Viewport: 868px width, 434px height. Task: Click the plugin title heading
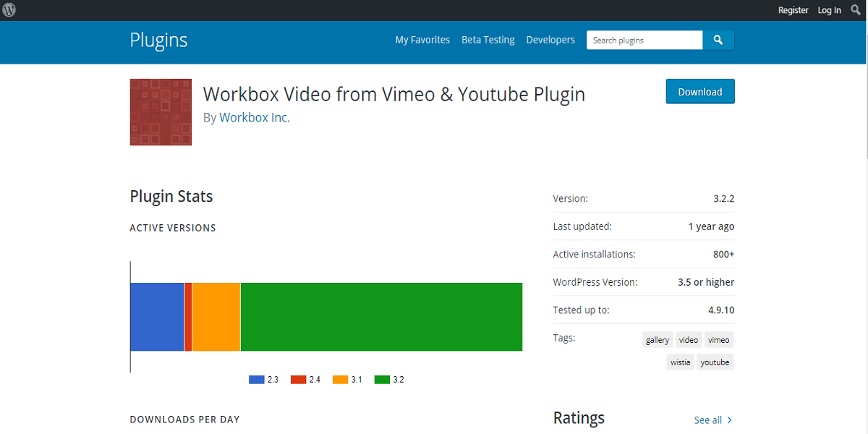tap(394, 95)
